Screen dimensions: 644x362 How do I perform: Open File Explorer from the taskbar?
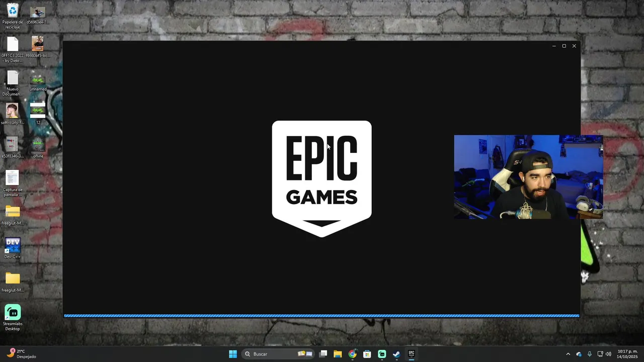tap(338, 354)
